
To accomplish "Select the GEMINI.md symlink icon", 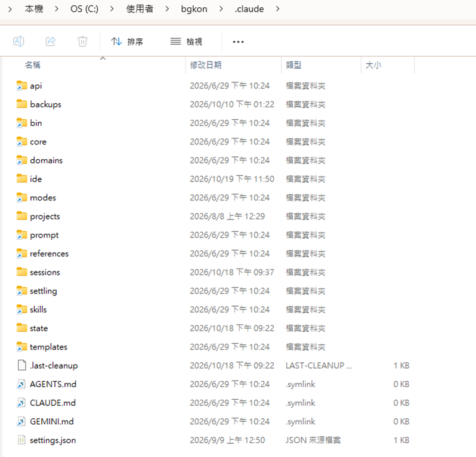I will [x=21, y=421].
